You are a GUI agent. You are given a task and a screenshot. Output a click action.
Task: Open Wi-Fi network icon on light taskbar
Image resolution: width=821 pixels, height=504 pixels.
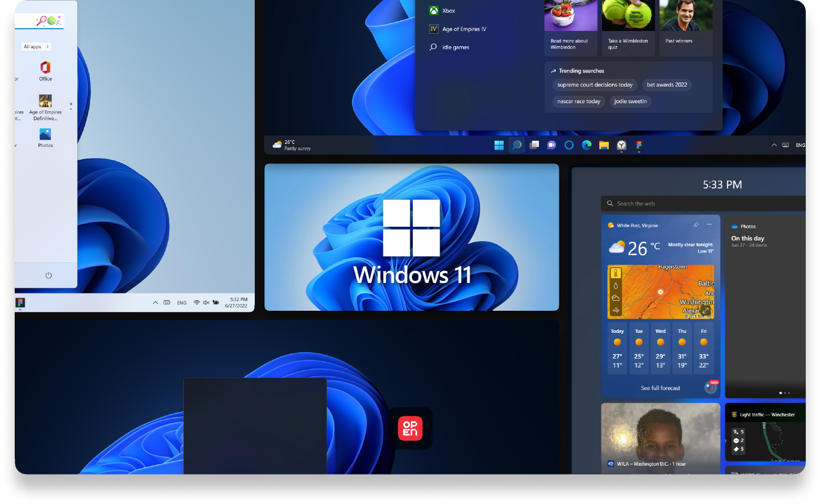point(197,303)
